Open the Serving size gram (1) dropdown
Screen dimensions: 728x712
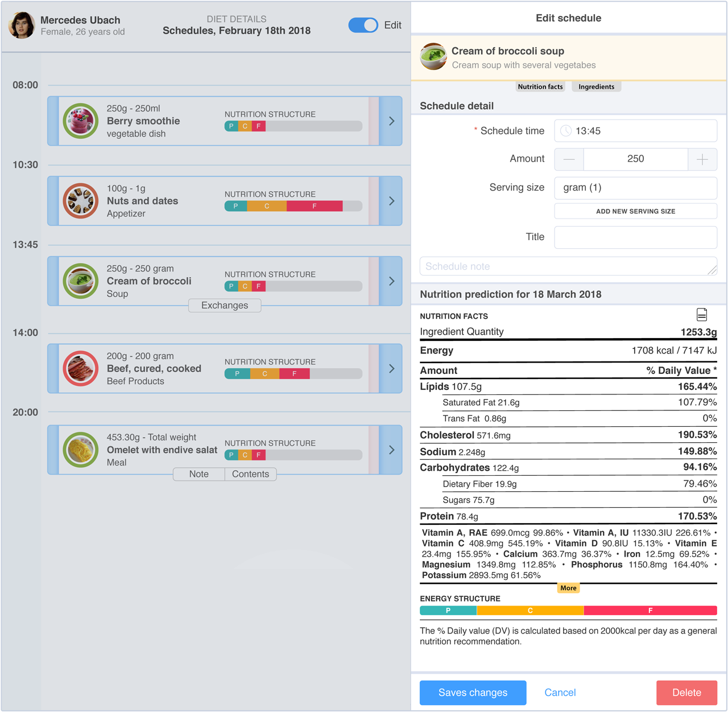point(636,188)
